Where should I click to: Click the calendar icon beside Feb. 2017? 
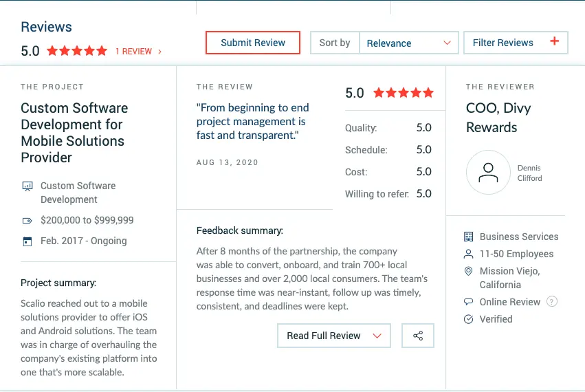[27, 241]
